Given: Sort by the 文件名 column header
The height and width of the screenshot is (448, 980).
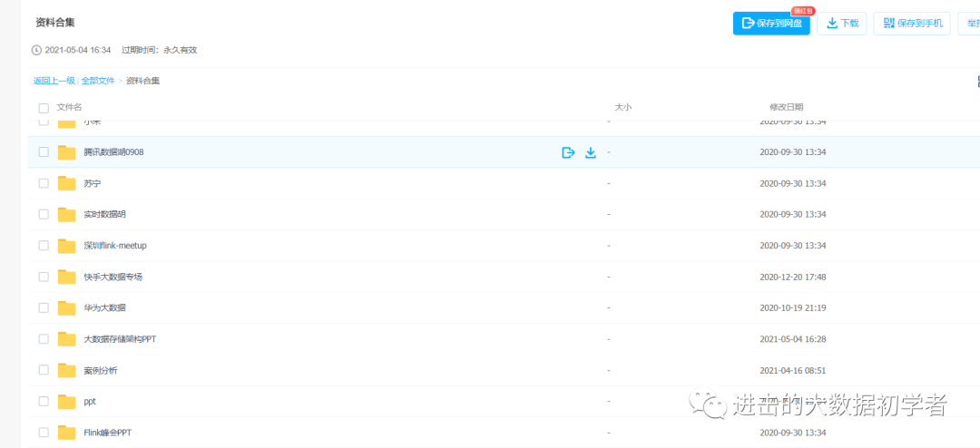Looking at the screenshot, I should [x=69, y=108].
